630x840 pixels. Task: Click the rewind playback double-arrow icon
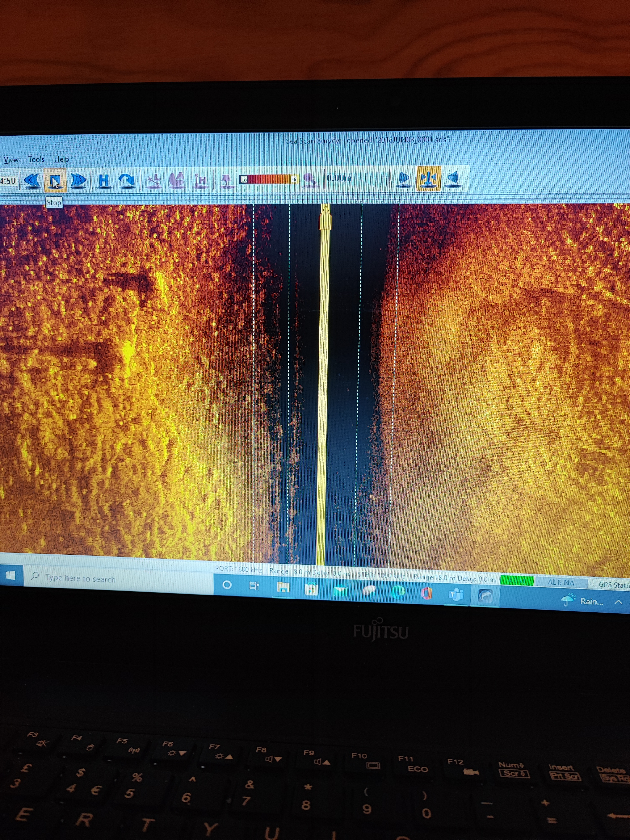pyautogui.click(x=32, y=180)
